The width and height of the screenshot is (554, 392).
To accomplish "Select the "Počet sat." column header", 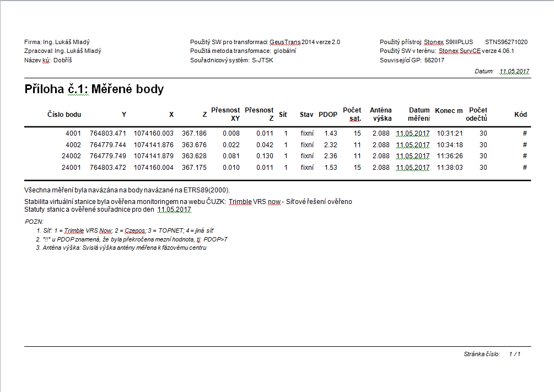I will coord(352,114).
